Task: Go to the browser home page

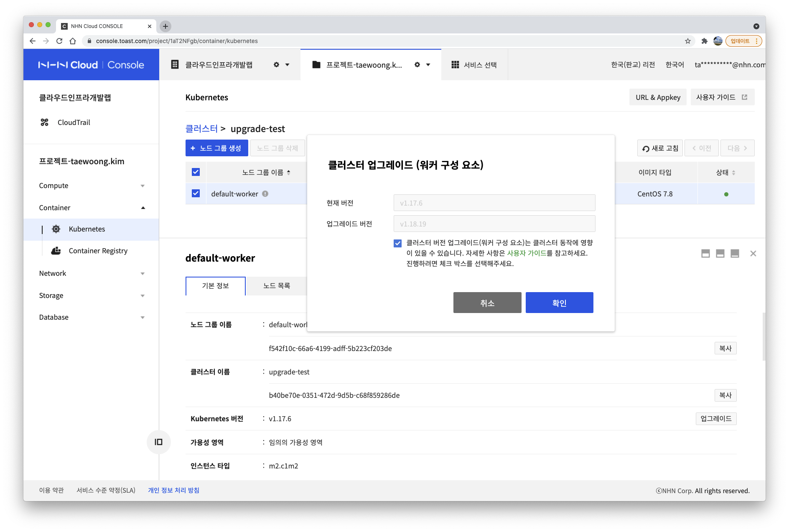Action: pyautogui.click(x=73, y=41)
